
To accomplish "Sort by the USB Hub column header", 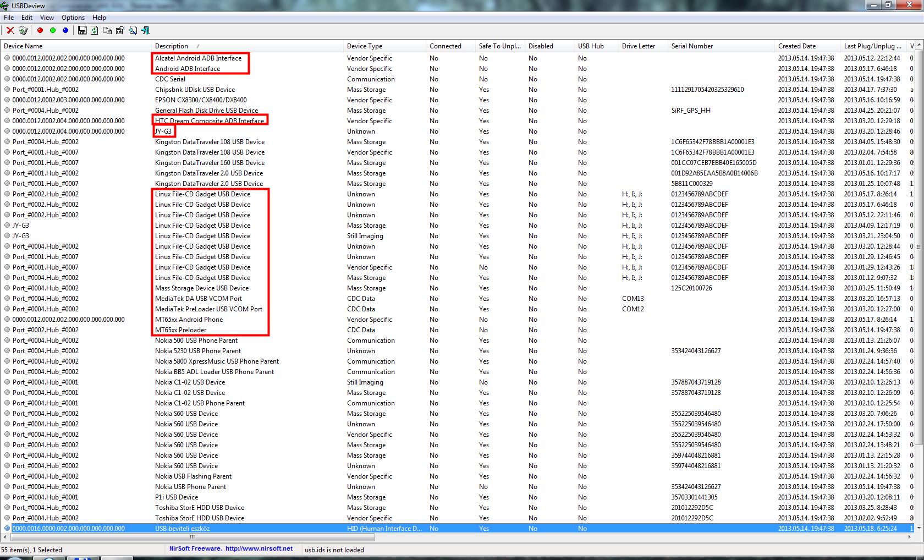I will tap(596, 46).
